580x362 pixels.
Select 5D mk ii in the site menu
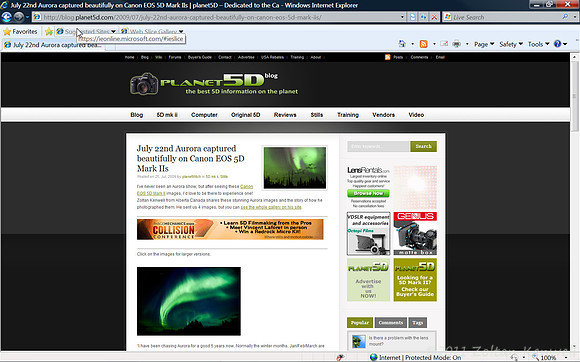click(x=167, y=115)
